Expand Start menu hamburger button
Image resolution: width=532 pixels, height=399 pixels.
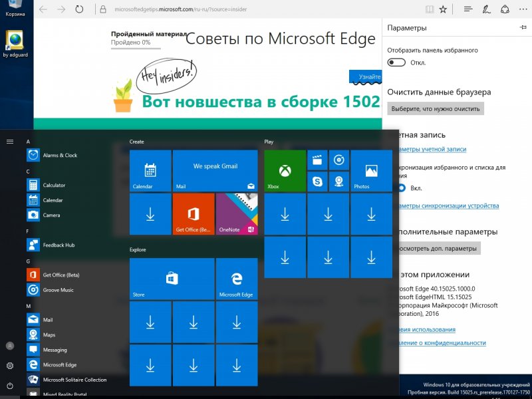tap(10, 142)
